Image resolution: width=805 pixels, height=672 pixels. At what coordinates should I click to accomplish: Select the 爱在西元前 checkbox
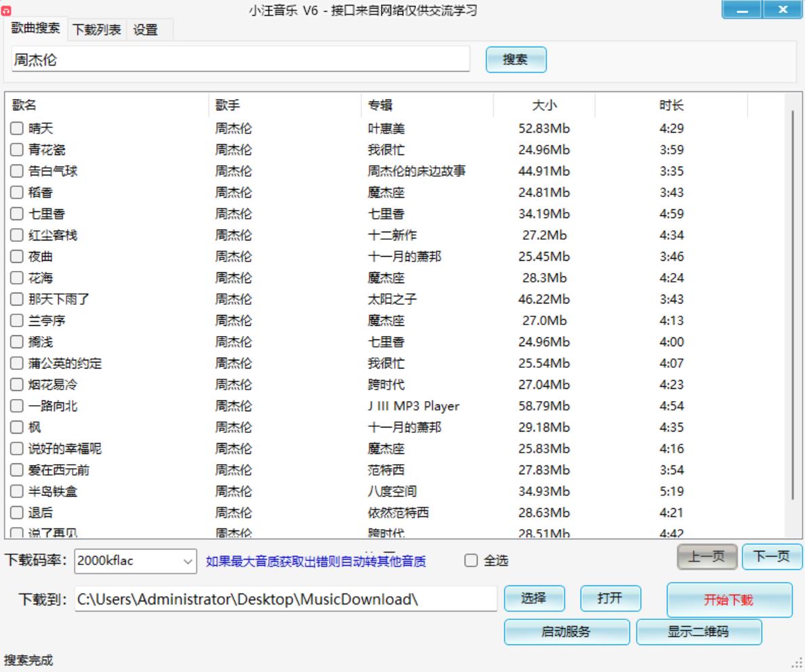tap(17, 469)
